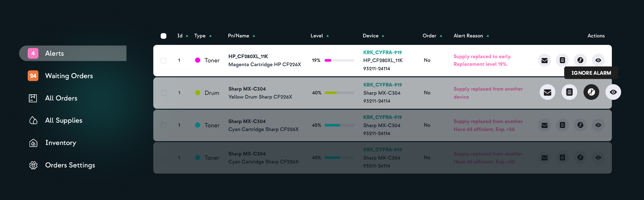Click the '19%' level value

point(316,60)
